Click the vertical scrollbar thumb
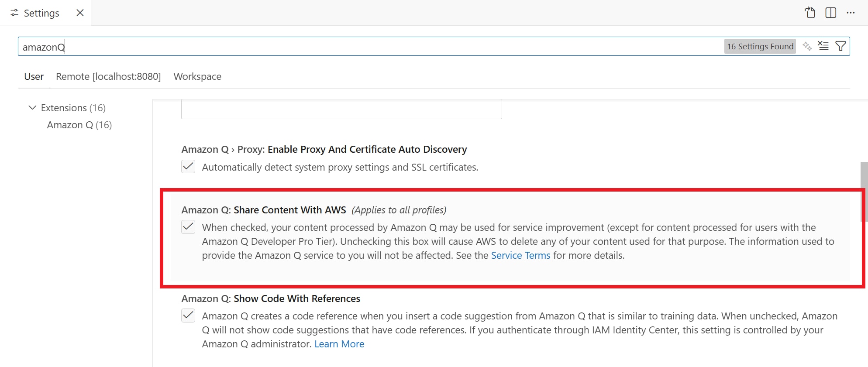The height and width of the screenshot is (367, 868). (863, 191)
